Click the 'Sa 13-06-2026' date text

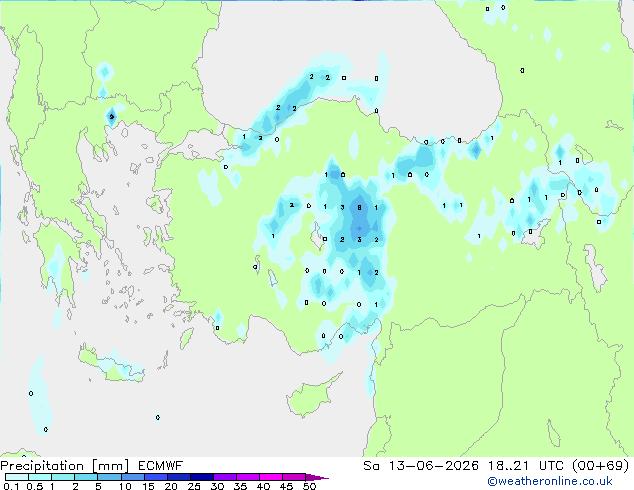pyautogui.click(x=421, y=466)
